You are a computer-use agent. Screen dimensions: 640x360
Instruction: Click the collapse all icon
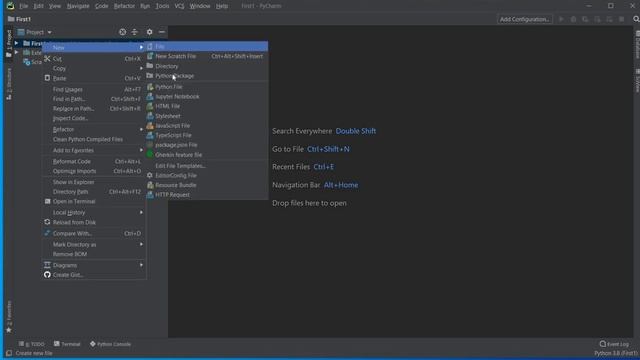tap(134, 32)
